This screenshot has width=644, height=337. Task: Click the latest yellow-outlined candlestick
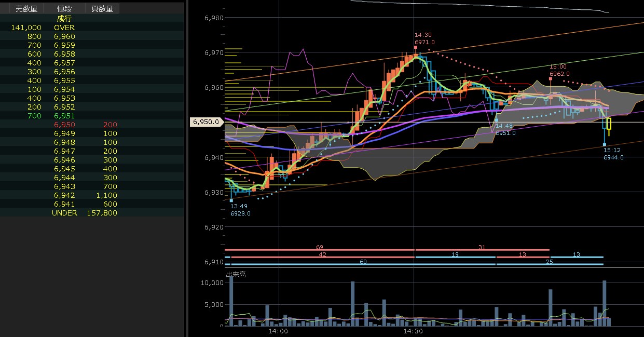pyautogui.click(x=609, y=124)
